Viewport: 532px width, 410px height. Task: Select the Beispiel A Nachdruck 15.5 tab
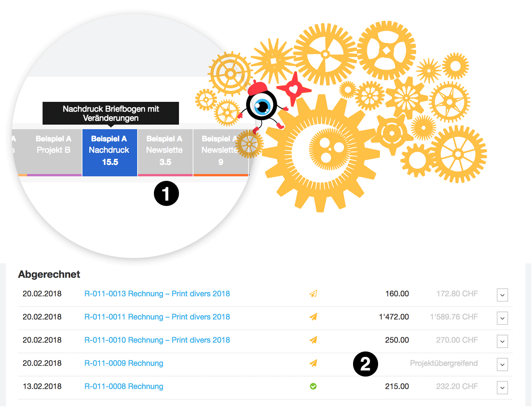point(110,152)
